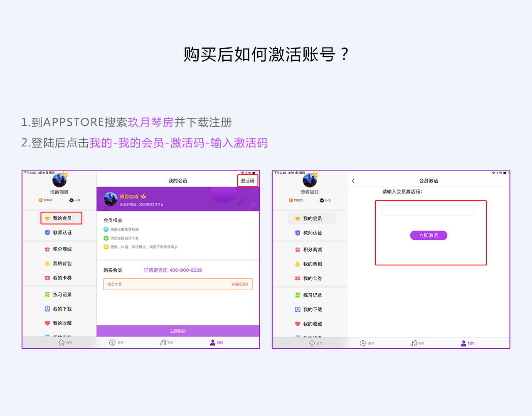532x416 pixels.
Task: Tap sidebar profile avatar in 会员激活 screen
Action: tap(310, 180)
